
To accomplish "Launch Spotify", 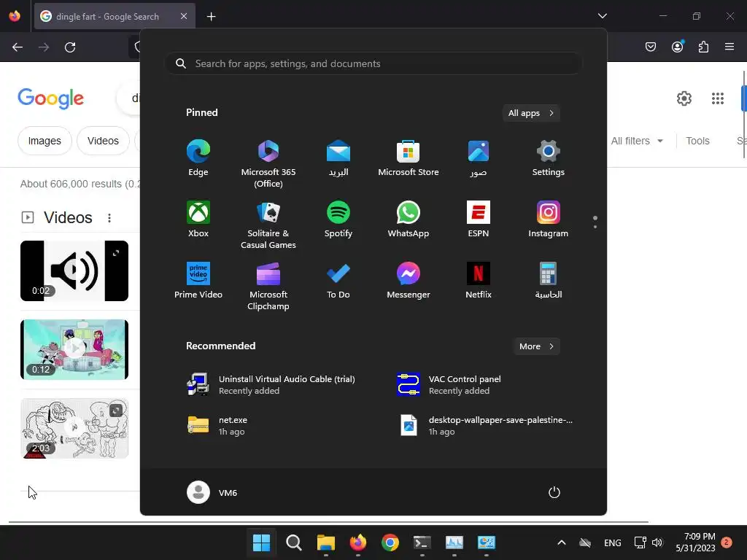I will point(338,219).
